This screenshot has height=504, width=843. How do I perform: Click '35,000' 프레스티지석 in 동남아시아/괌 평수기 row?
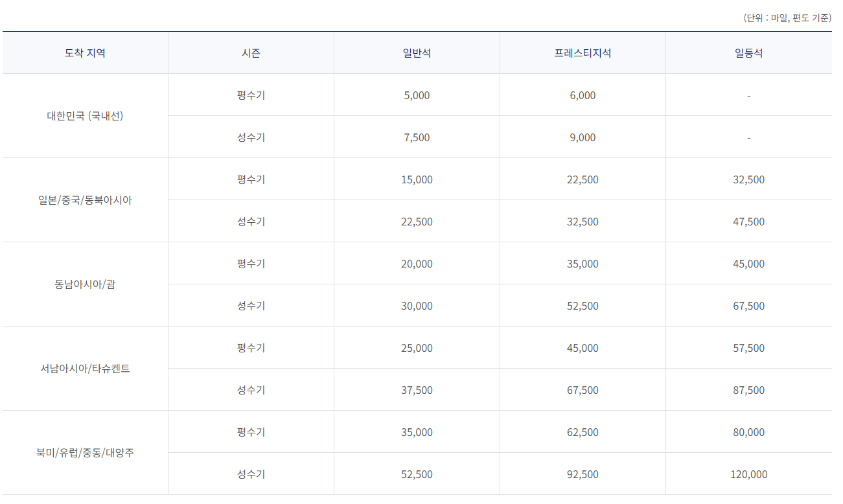click(x=583, y=264)
